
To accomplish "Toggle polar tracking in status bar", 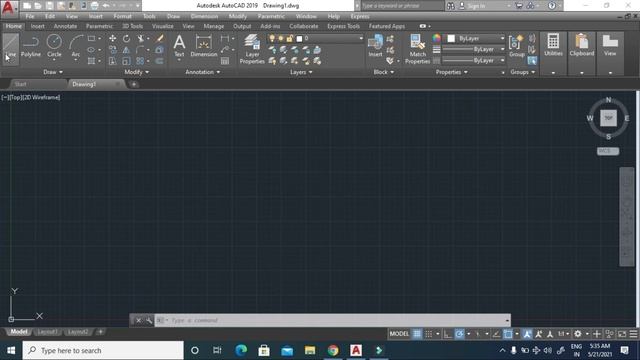I will (459, 334).
